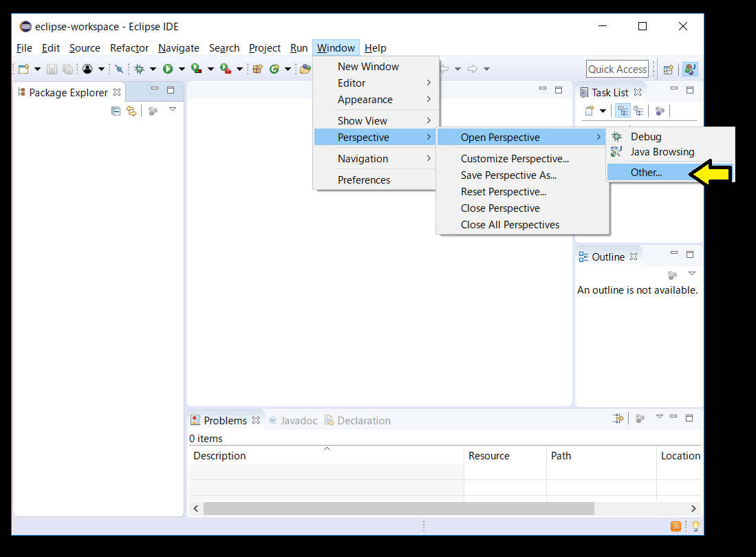Click the light bulb tip status icon

[x=695, y=526]
